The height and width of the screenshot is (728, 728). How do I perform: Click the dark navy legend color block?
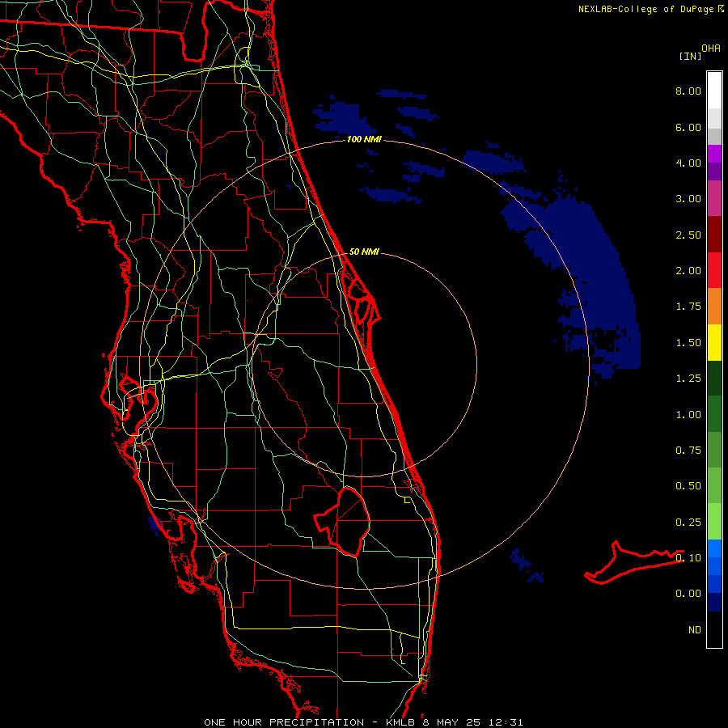(714, 603)
